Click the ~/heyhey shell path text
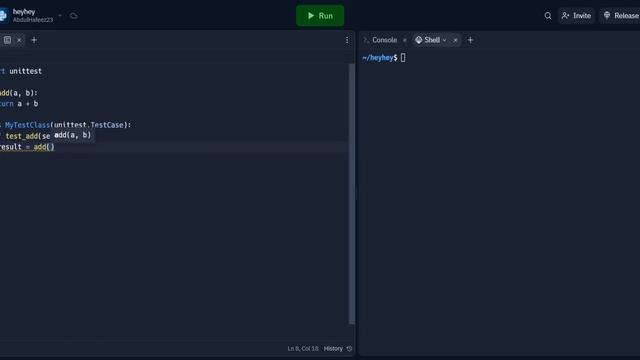 [378, 58]
